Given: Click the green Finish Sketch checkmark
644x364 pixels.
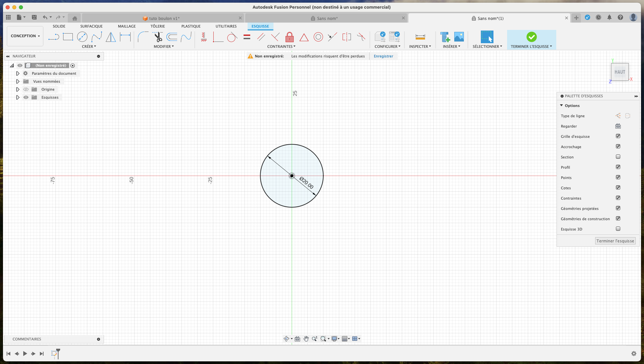Looking at the screenshot, I should [531, 37].
